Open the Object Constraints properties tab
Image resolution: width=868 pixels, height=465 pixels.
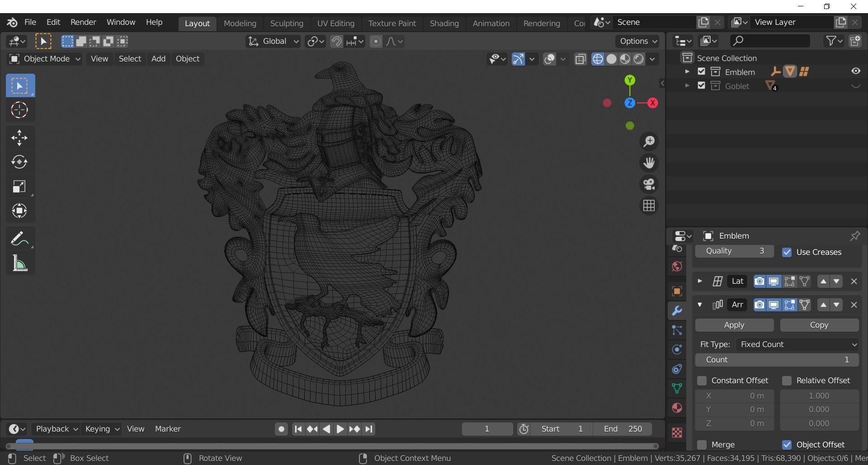pos(677,369)
